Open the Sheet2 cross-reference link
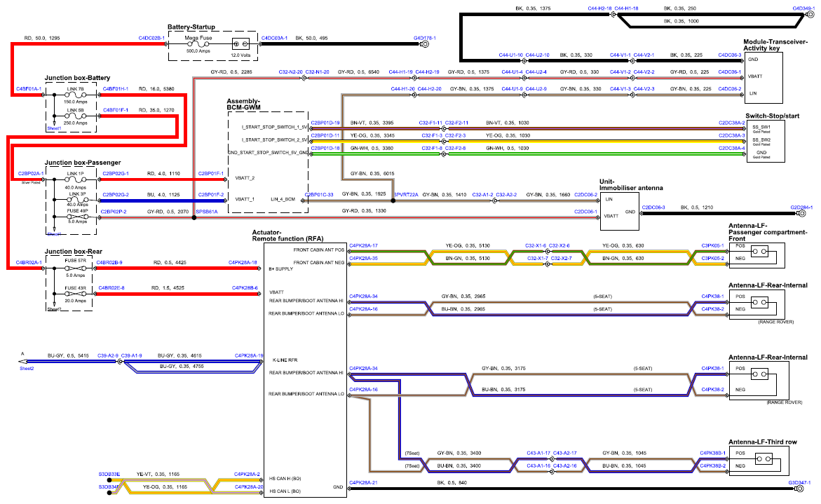The width and height of the screenshot is (821, 504). 27,369
